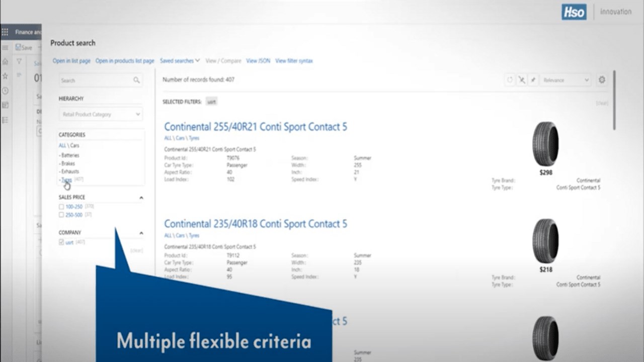
Task: Check the 250-500 sales price filter
Action: [61, 215]
